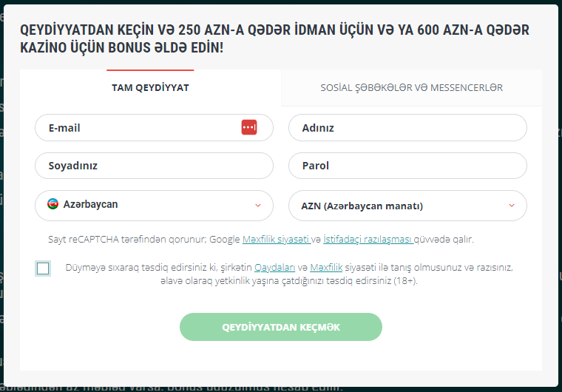Expand the AZN (Azərbaycan manatı) currency dropdown
The height and width of the screenshot is (392, 562).
pos(407,206)
